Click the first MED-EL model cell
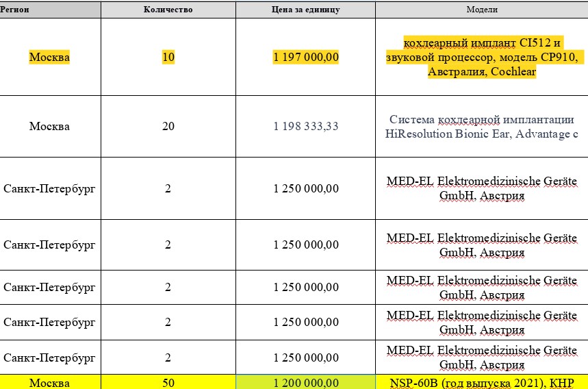Screen dimensions: 588x389 point(482,188)
